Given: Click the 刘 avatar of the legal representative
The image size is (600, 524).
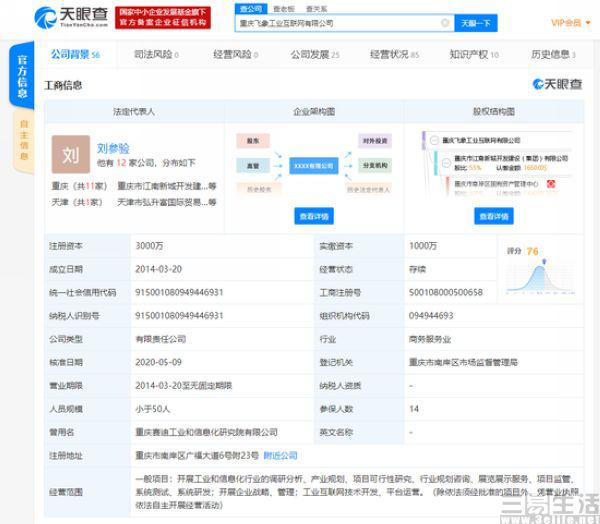Looking at the screenshot, I should (71, 154).
